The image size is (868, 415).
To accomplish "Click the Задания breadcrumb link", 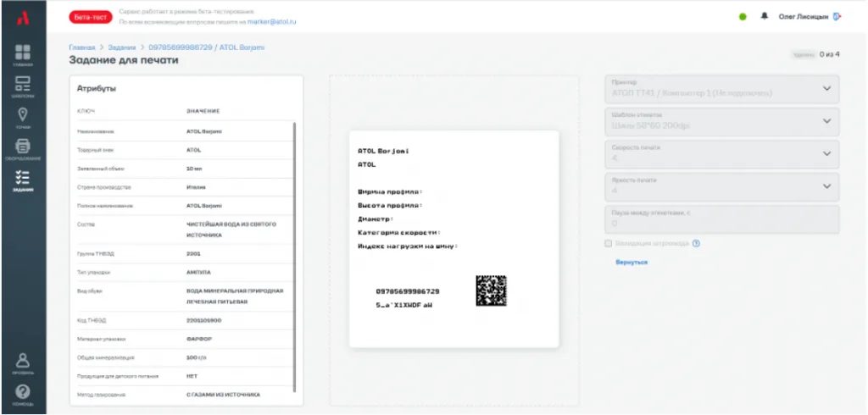I will (122, 47).
